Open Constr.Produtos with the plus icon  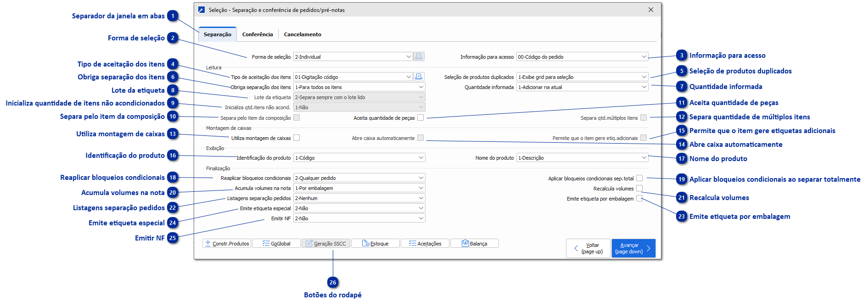[227, 244]
